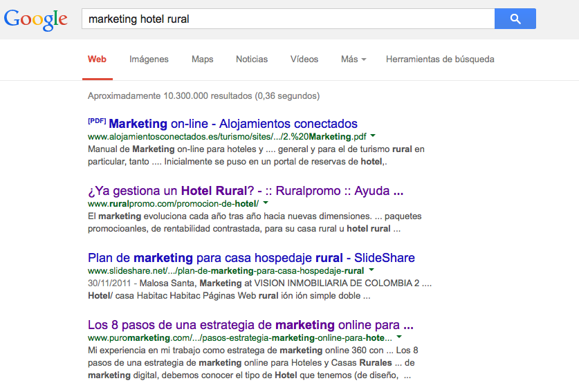Expand arrow next to alojamientosconectados.es URL
This screenshot has height=392, width=579.
point(373,136)
